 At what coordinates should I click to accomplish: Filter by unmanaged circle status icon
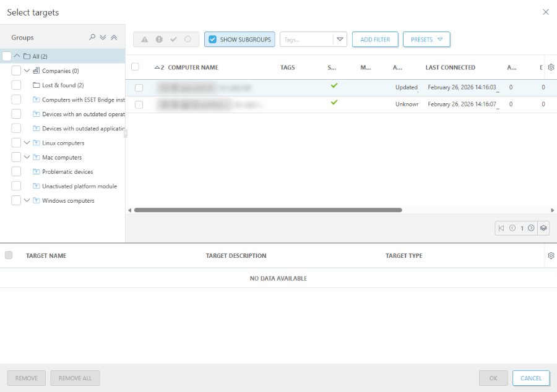pyautogui.click(x=188, y=40)
